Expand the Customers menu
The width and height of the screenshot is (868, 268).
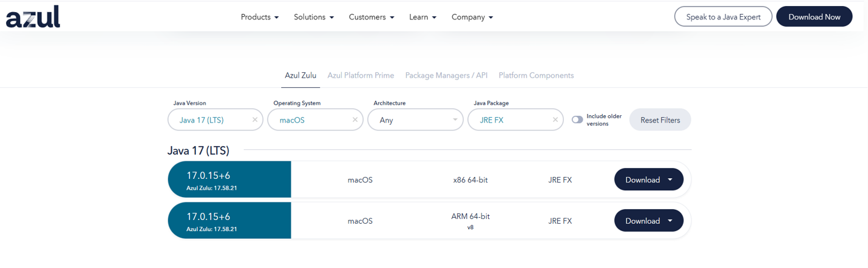(371, 17)
